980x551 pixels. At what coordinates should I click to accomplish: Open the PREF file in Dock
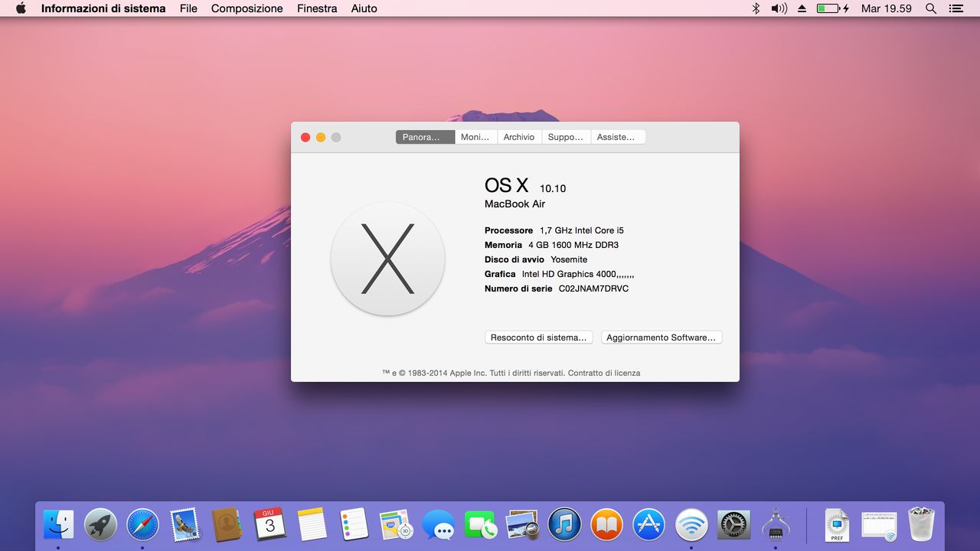coord(837,525)
